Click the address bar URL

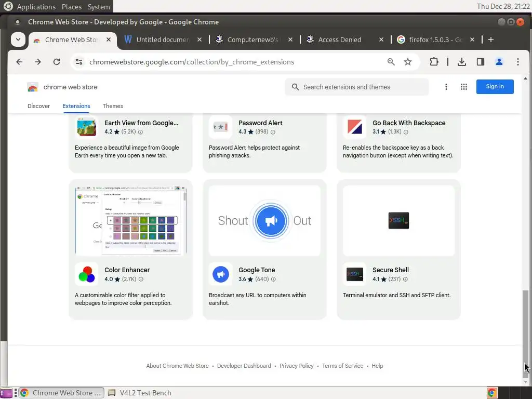point(192,62)
